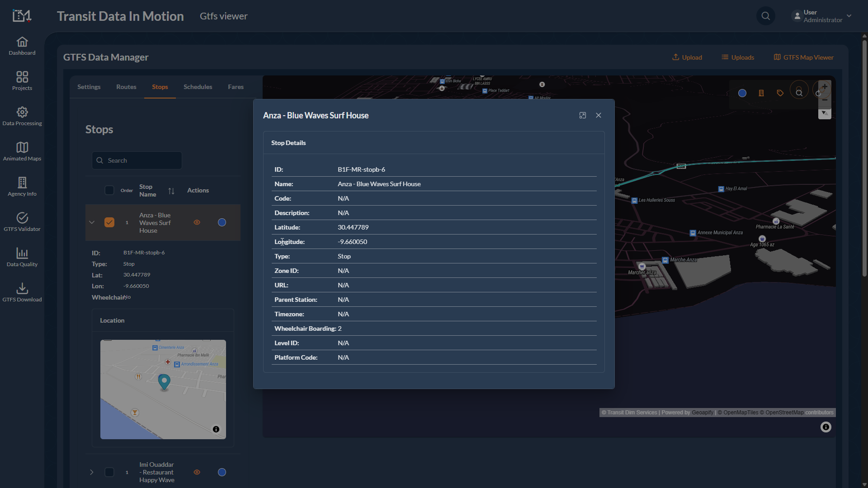Open the global search in header
Image resolution: width=868 pixels, height=488 pixels.
[766, 16]
